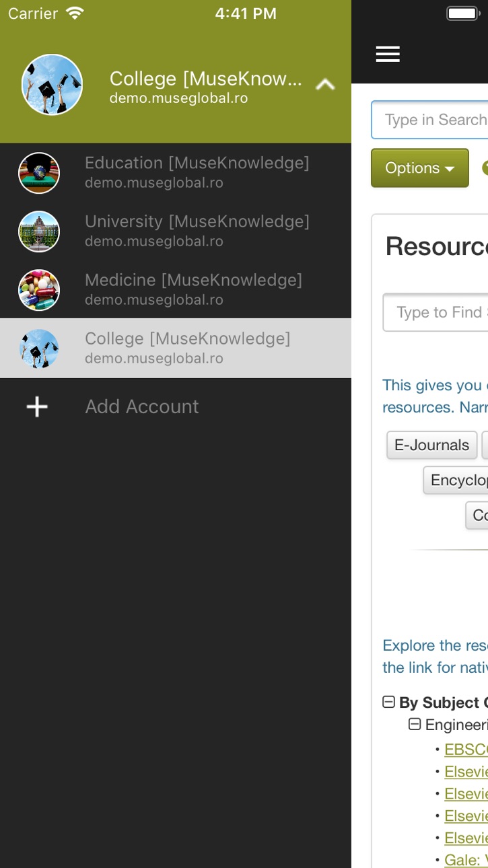Filter by E-Journals button
The width and height of the screenshot is (488, 868).
click(431, 445)
